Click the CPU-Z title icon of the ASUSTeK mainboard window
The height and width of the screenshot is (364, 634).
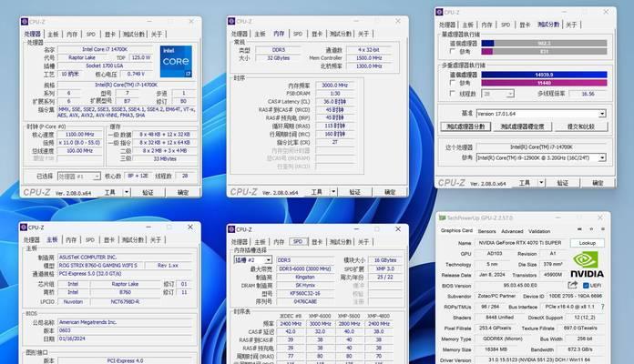[24, 227]
